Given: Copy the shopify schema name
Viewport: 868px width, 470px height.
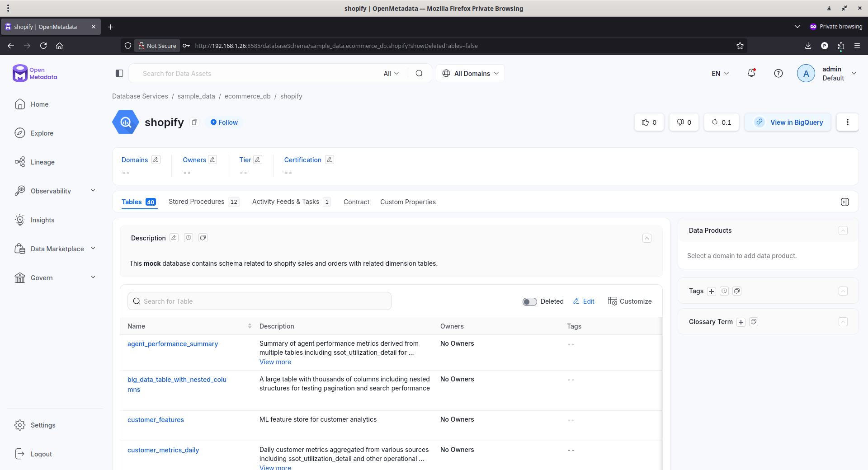Looking at the screenshot, I should coord(194,122).
